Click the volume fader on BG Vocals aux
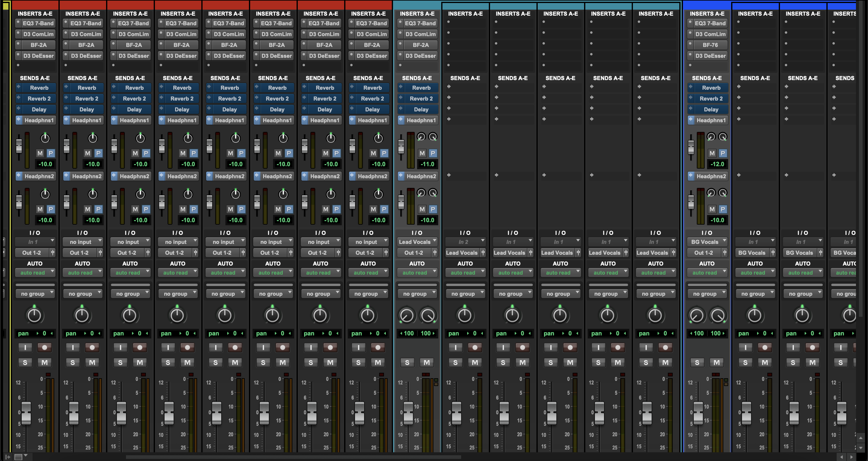868x461 pixels. [698, 413]
